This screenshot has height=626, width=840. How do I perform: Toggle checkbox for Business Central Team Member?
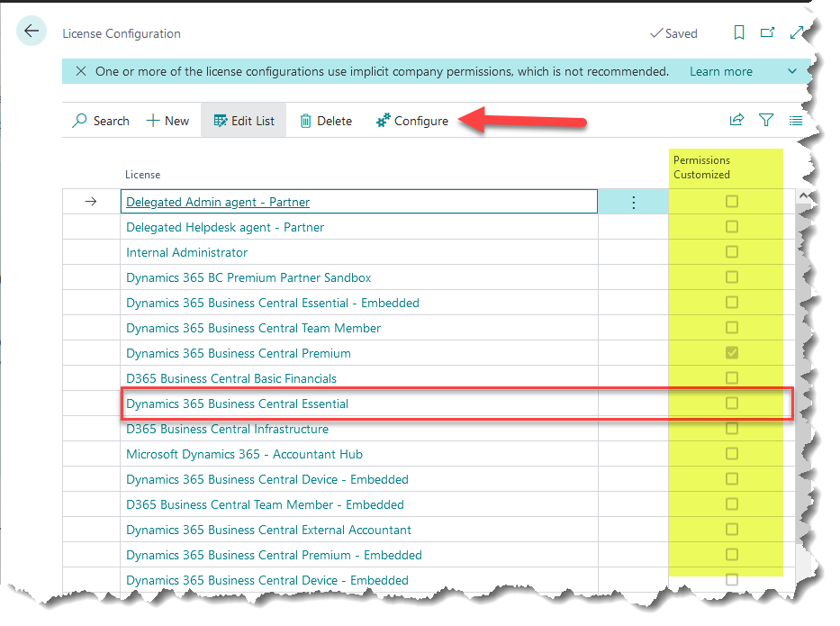tap(731, 328)
